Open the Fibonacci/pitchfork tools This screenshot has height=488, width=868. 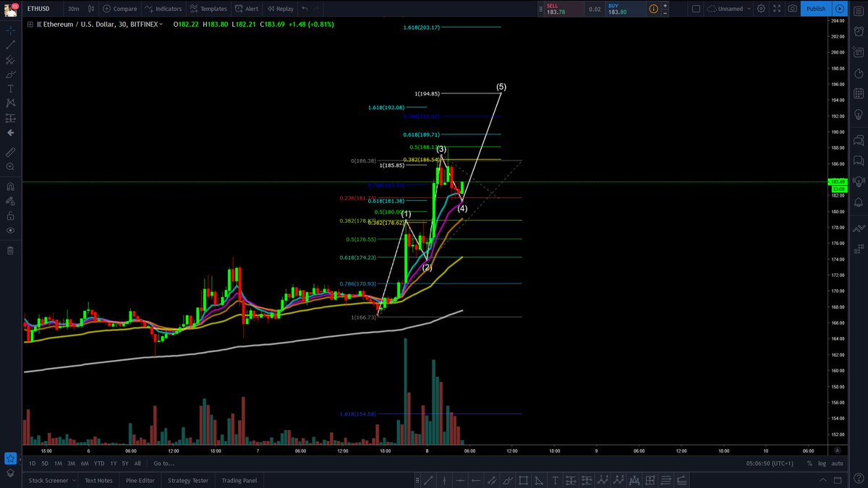[x=10, y=59]
